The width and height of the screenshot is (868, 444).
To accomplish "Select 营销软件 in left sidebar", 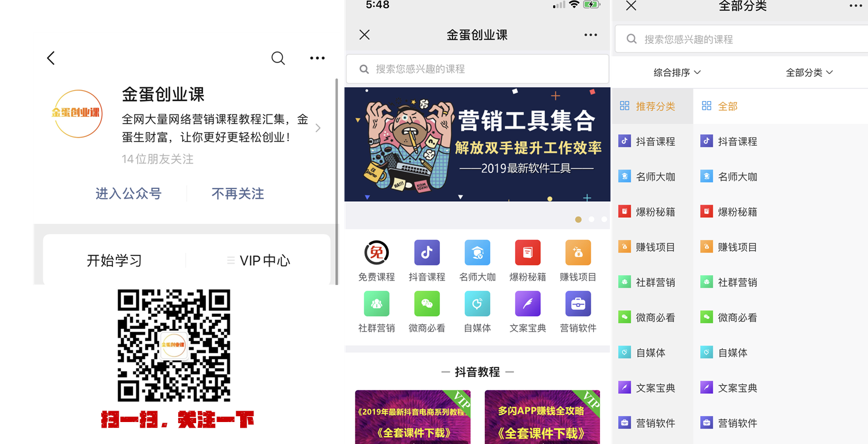I will click(x=653, y=423).
